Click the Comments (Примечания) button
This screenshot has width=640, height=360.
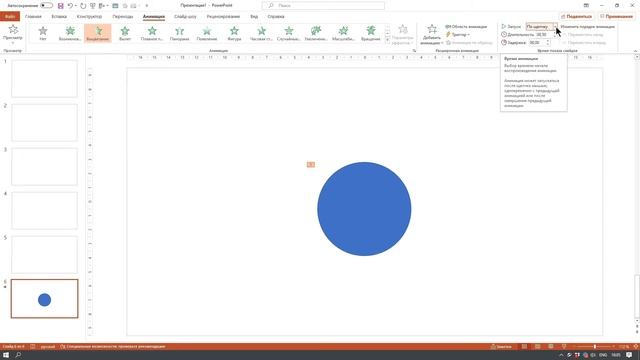(x=616, y=16)
